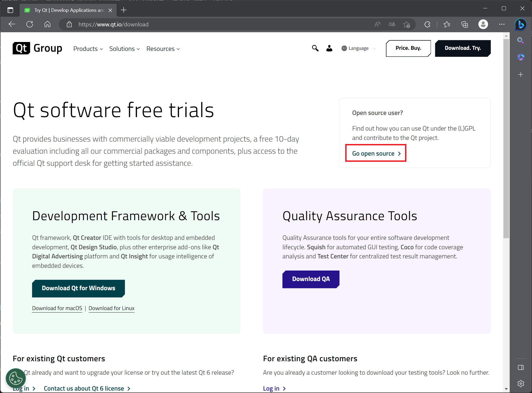Click the browser Refresh icon

(x=30, y=24)
